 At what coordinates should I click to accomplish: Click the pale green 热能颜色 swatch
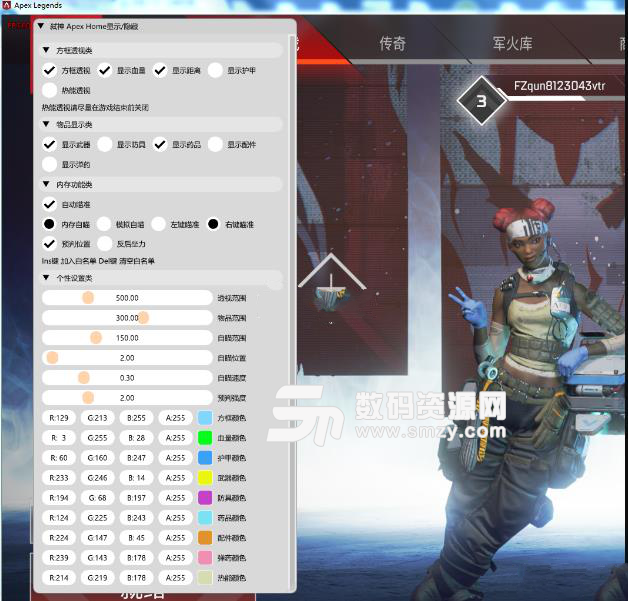coord(205,578)
